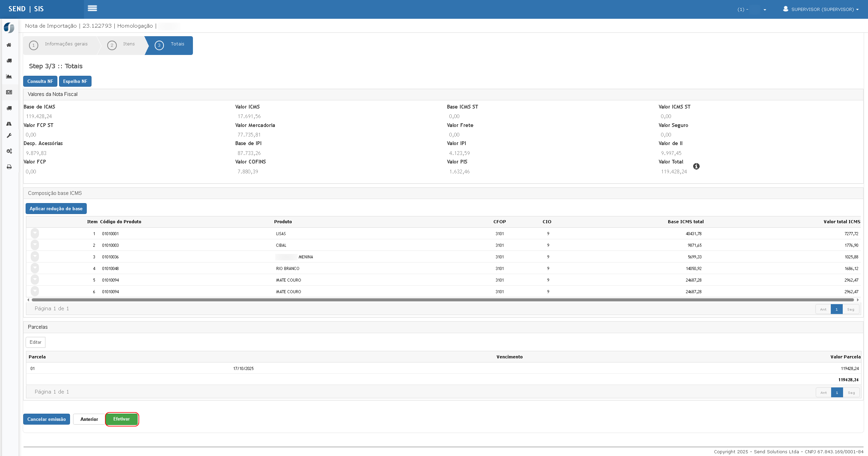Viewport: 868px width, 456px height.
Task: Click the wrench tool sidebar icon
Action: 9,136
